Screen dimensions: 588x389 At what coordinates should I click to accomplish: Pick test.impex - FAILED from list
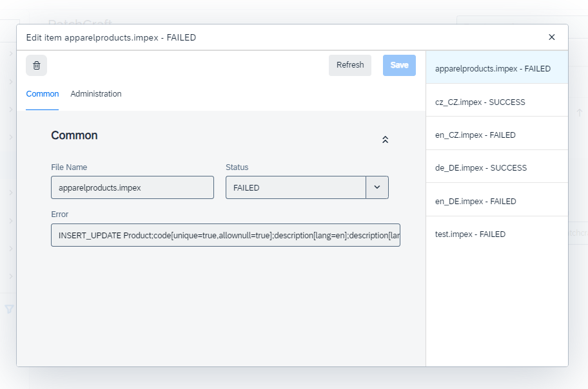(x=471, y=234)
